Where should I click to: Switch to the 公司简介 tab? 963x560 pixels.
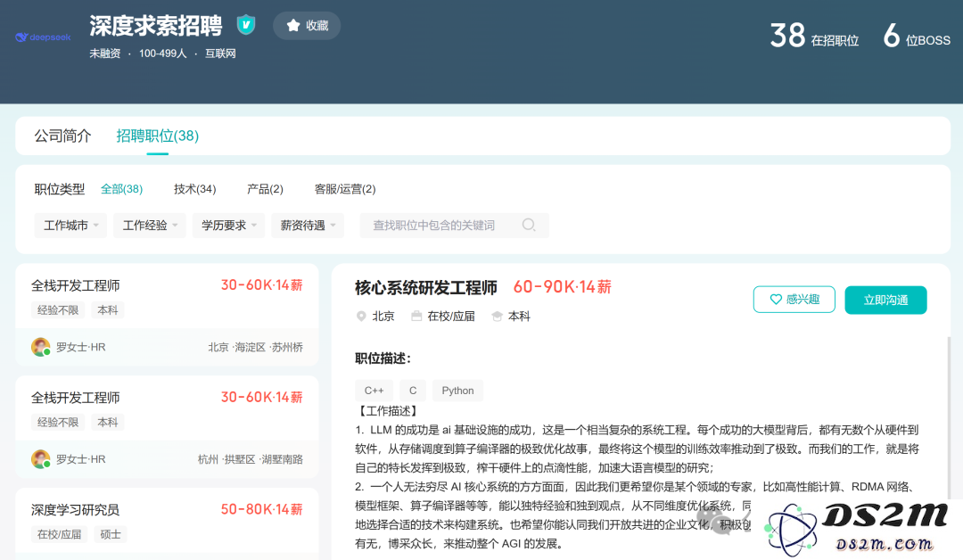[x=62, y=136]
